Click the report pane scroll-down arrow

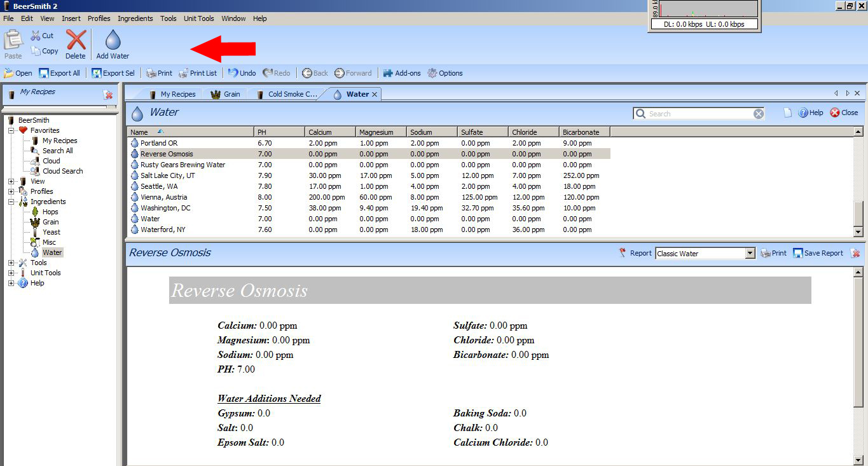tap(858, 460)
